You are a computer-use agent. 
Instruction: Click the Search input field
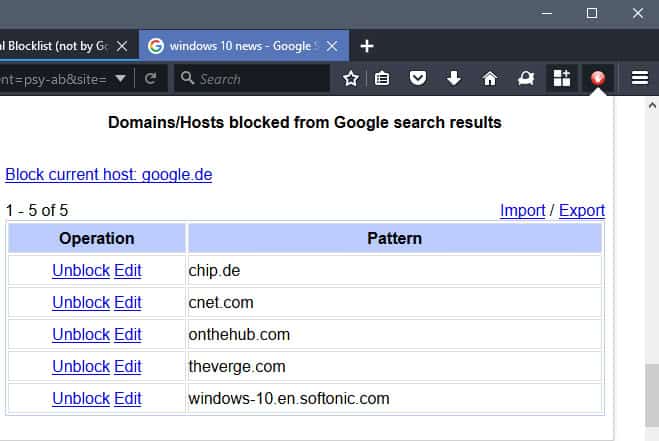click(252, 79)
